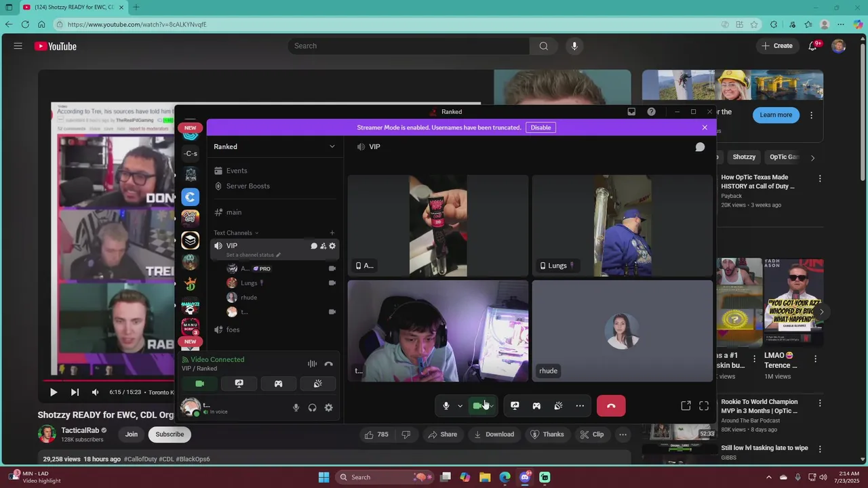Turn off the camera in the call bar

(477, 406)
